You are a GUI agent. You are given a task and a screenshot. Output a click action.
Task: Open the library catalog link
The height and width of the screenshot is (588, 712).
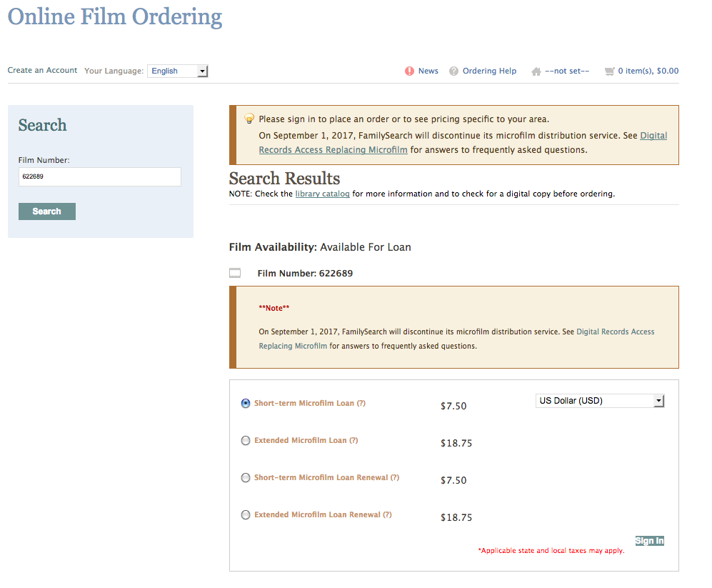point(322,194)
